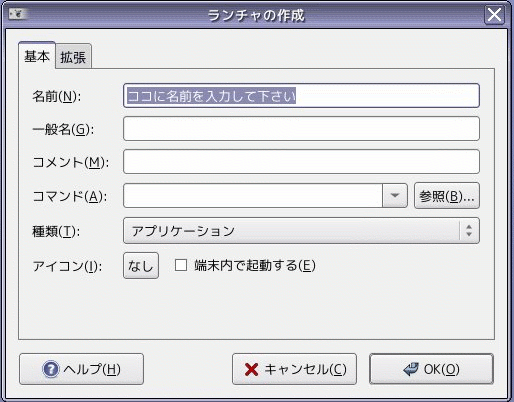Focus the 一般名 input field
Viewport: 514px width, 402px height.
click(301, 129)
